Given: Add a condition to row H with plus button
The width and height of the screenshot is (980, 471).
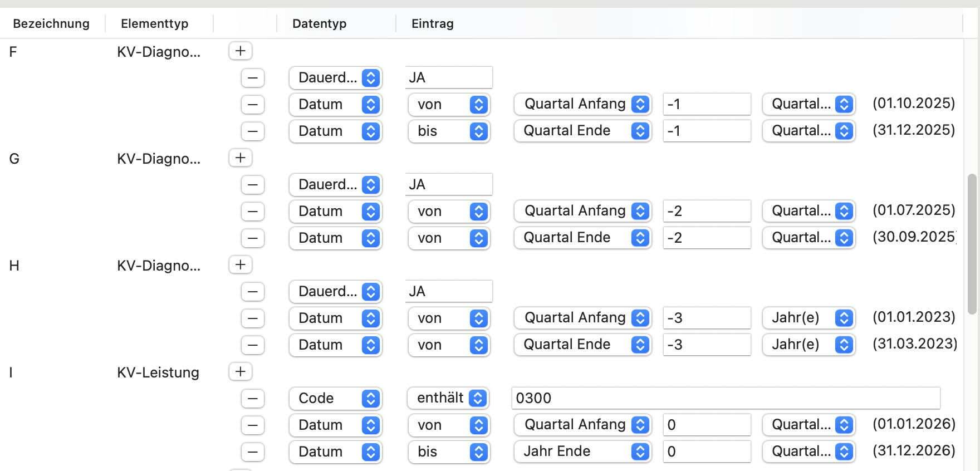Looking at the screenshot, I should pos(241,264).
